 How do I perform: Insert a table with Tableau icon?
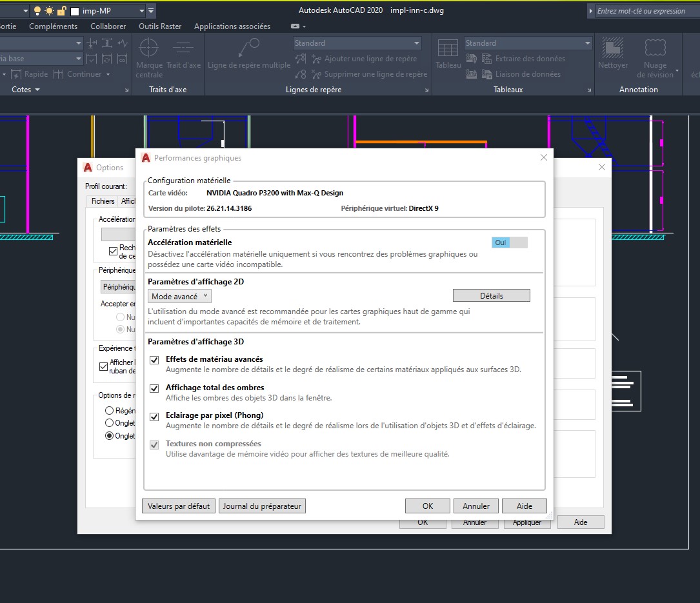[448, 49]
